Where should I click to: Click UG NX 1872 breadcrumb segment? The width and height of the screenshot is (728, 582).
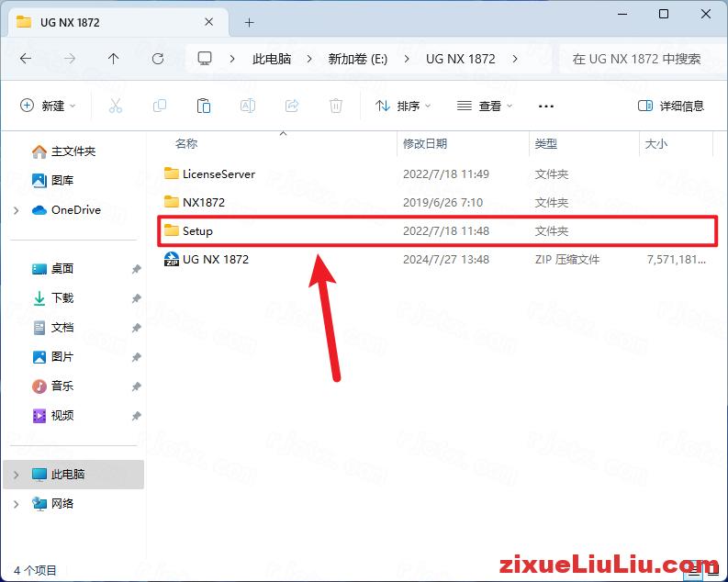[x=461, y=59]
